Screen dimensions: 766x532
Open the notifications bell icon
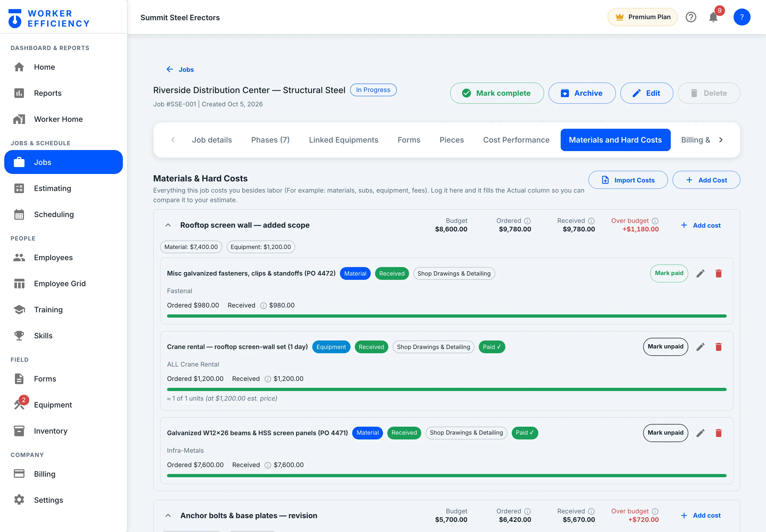[713, 17]
